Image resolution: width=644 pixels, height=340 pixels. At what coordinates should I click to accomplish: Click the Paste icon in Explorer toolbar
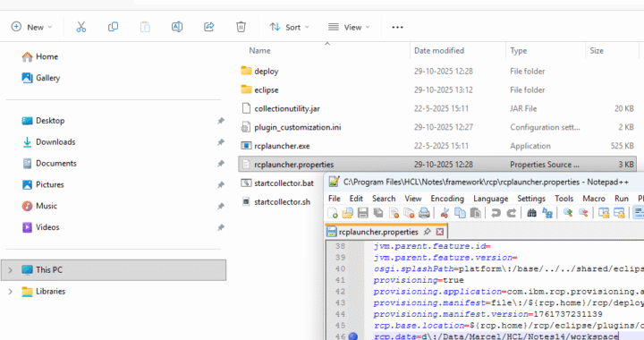pos(145,27)
